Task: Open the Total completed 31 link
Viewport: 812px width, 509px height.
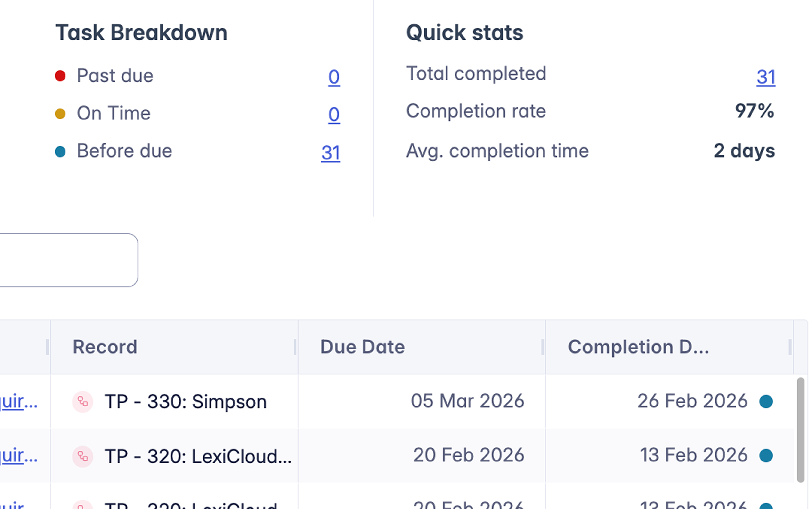Action: click(x=765, y=77)
